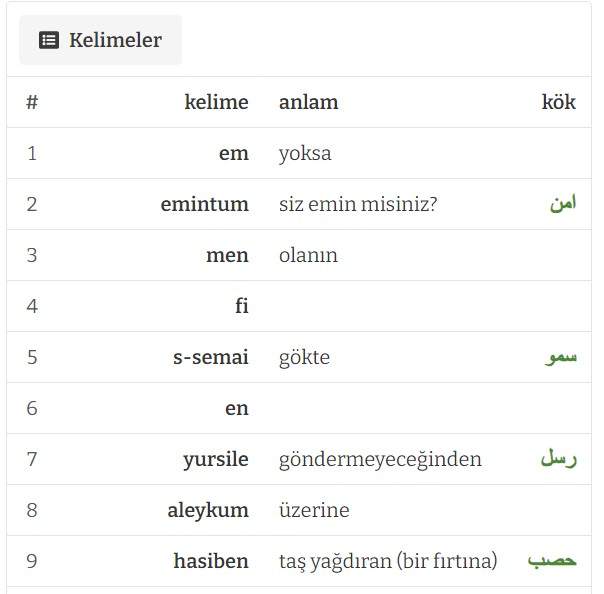The height and width of the screenshot is (594, 604).
Task: Open the Arabic root link سمو
Action: tap(560, 357)
